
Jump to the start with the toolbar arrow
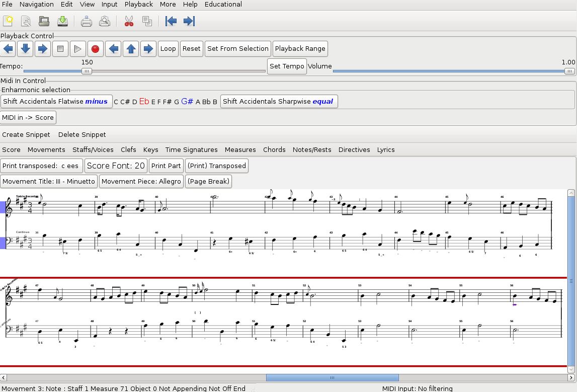click(171, 21)
